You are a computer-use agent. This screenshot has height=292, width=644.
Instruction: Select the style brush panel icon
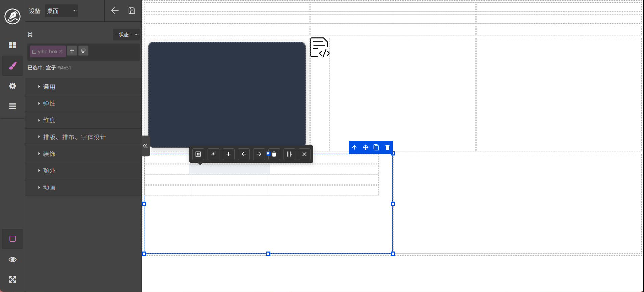click(x=12, y=66)
